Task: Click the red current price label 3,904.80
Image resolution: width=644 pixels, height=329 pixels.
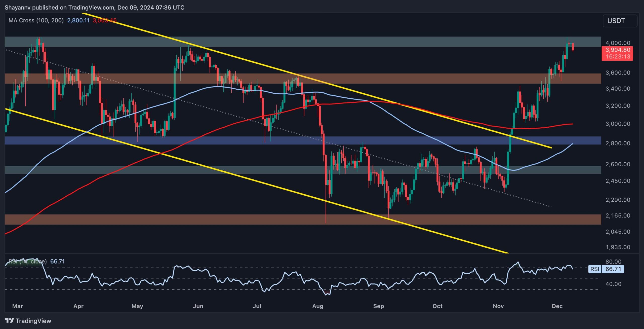Action: [x=618, y=50]
